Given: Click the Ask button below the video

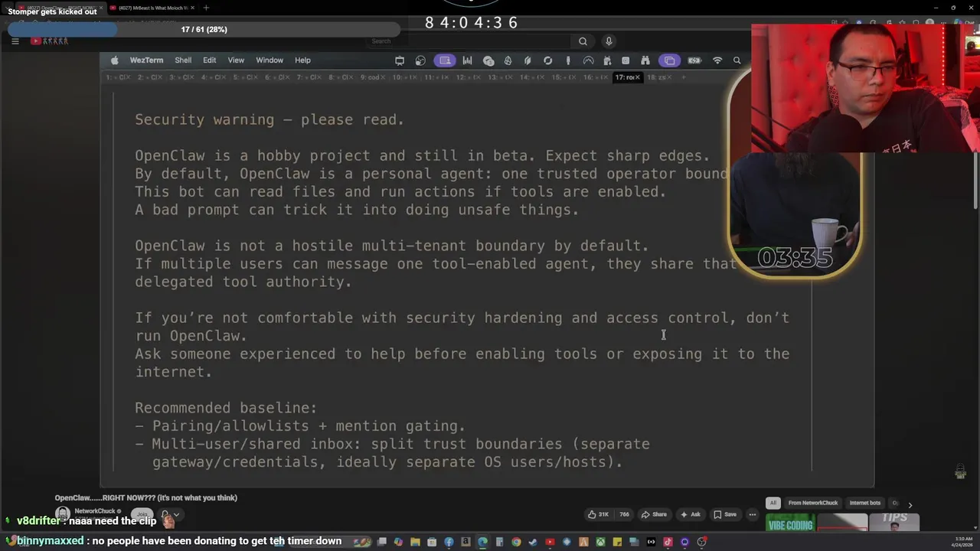Looking at the screenshot, I should coord(690,514).
